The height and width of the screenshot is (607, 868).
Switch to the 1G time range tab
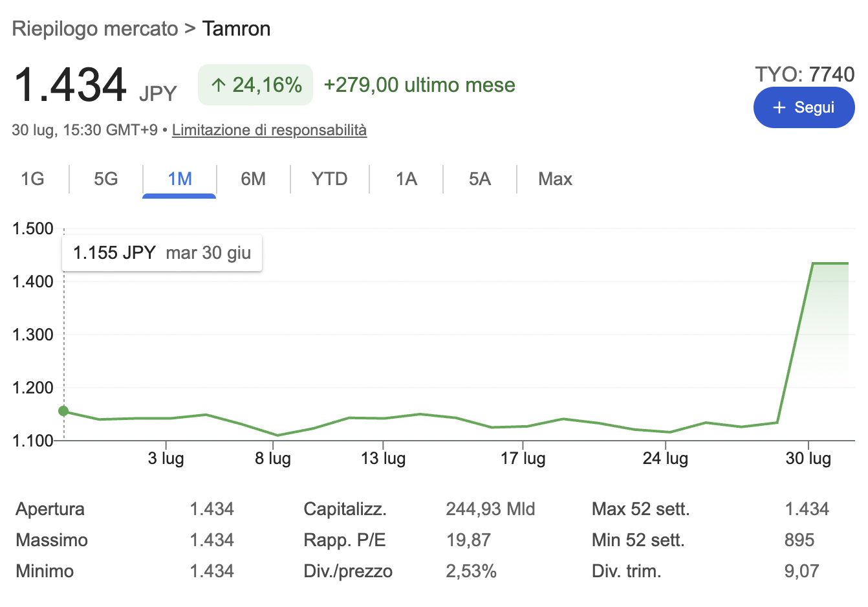[33, 179]
